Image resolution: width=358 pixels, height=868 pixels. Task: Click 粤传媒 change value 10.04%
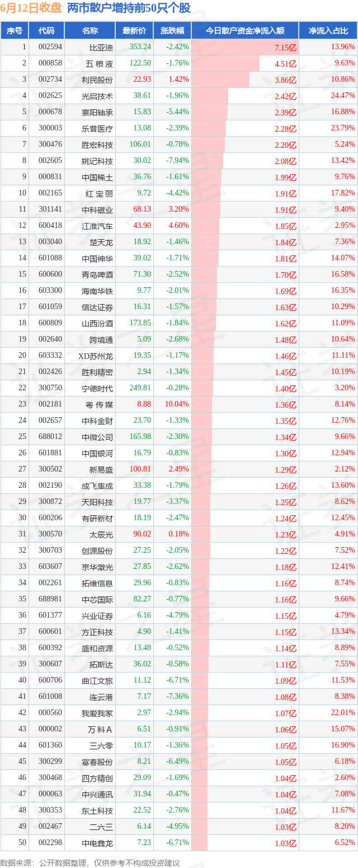point(177,404)
